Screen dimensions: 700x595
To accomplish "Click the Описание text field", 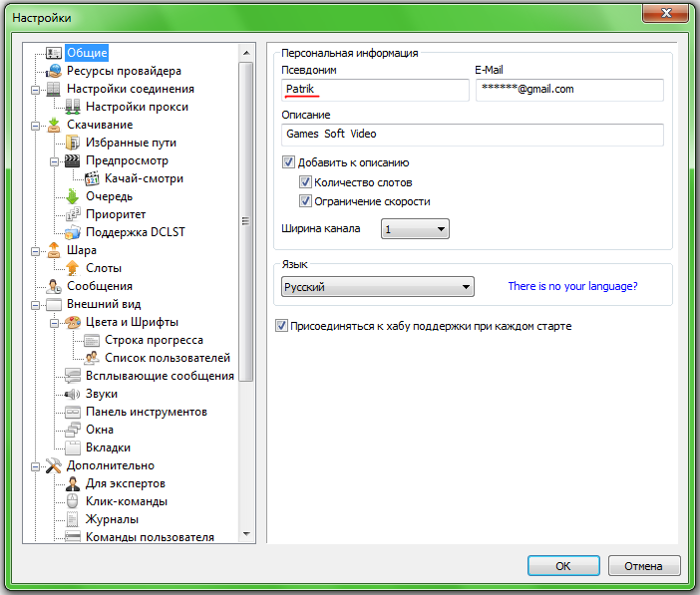I will point(472,134).
